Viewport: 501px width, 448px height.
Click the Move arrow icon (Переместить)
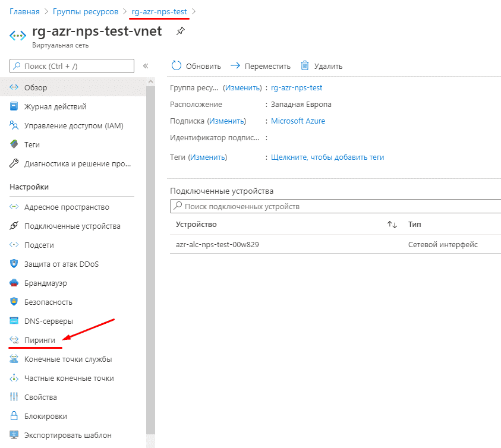235,66
